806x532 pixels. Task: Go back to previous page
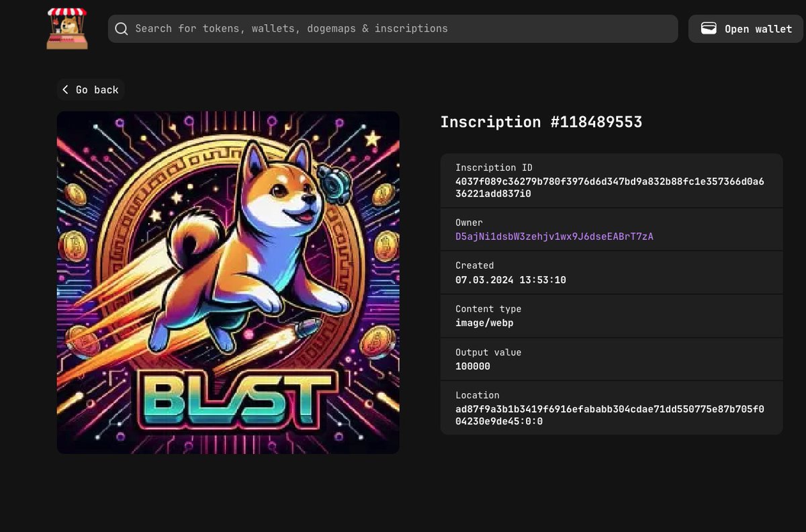tap(91, 90)
